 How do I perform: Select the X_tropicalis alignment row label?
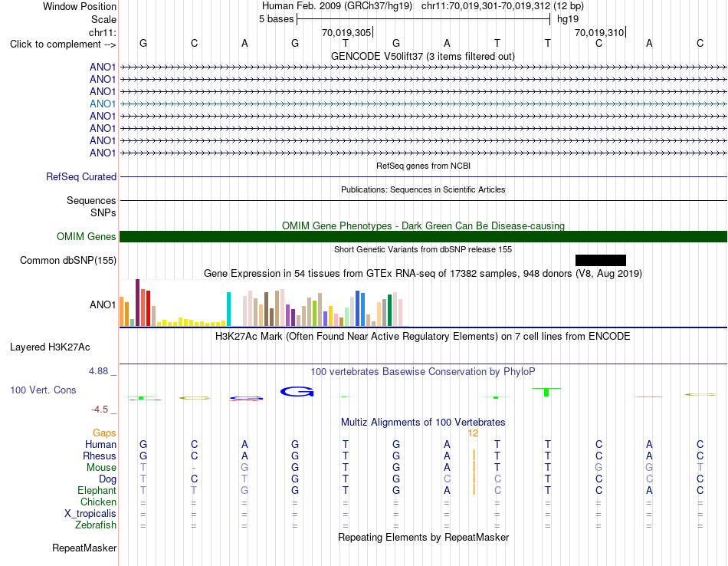click(x=90, y=514)
